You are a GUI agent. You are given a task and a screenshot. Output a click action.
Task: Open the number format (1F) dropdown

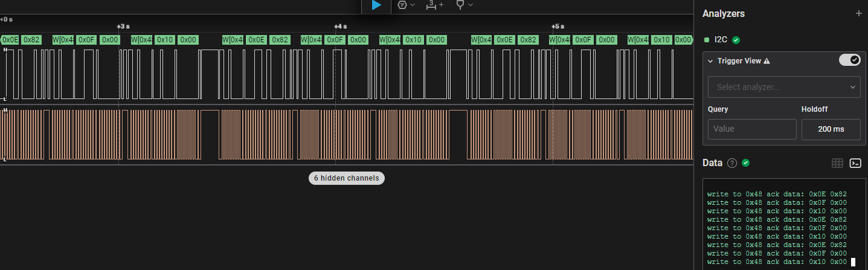(x=413, y=5)
